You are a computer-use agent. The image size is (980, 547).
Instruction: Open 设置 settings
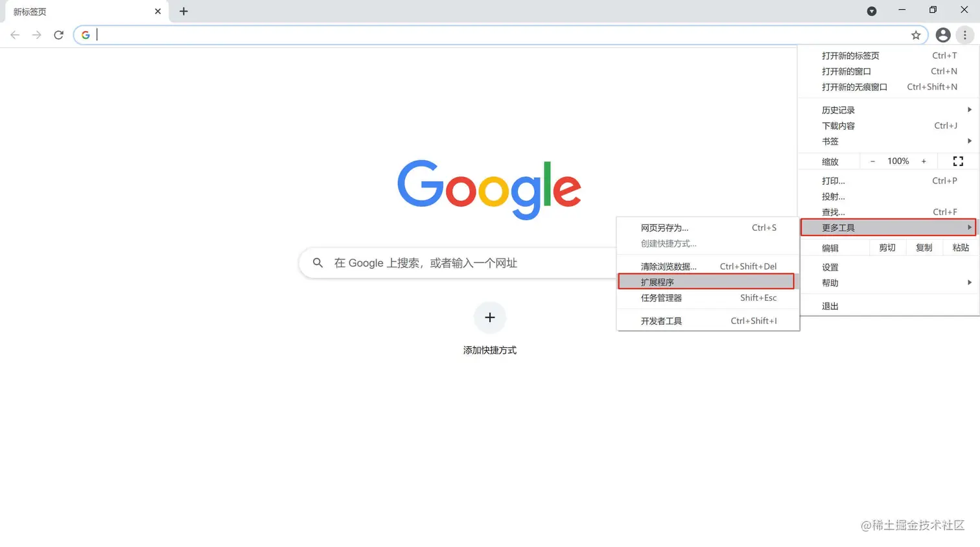click(889, 267)
